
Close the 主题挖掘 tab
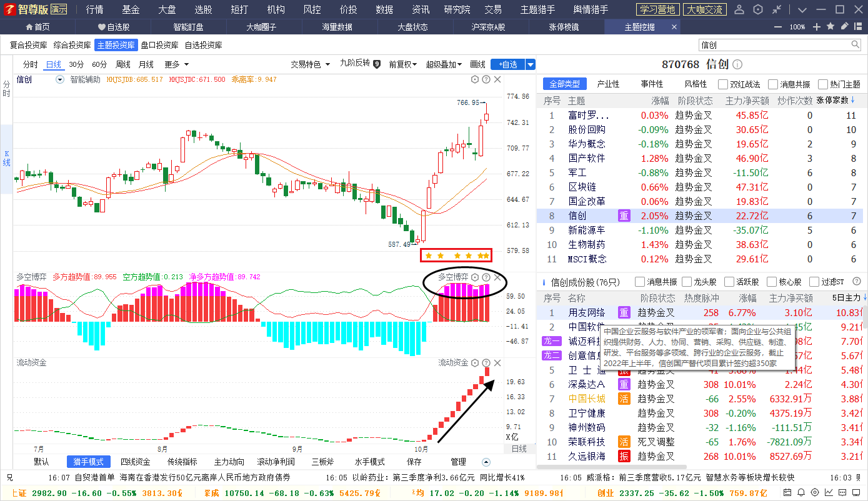coord(674,27)
